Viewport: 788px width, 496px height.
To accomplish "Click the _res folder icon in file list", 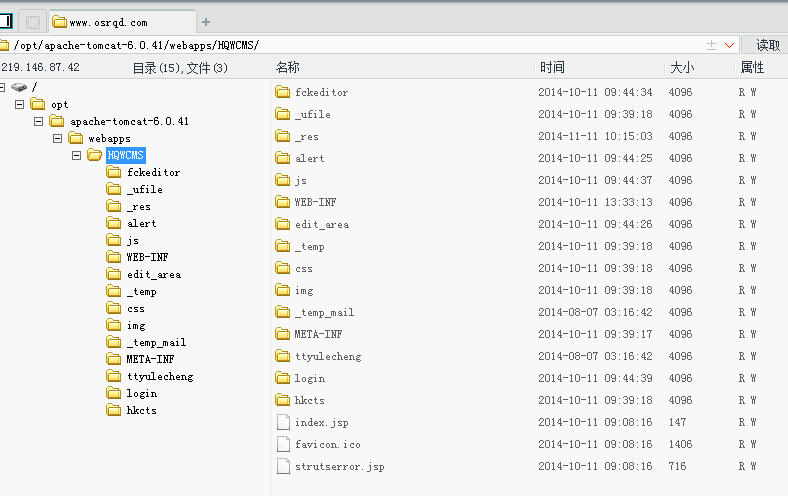I will [282, 136].
